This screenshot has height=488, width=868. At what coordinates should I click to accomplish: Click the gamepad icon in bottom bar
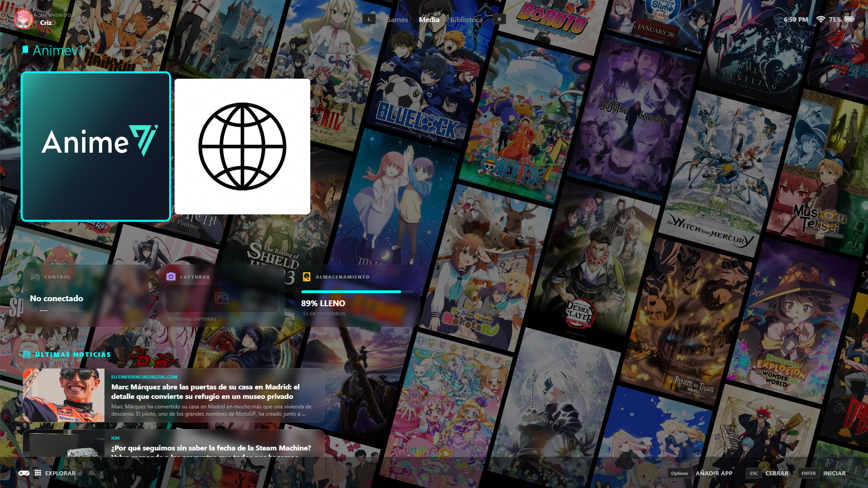24,473
